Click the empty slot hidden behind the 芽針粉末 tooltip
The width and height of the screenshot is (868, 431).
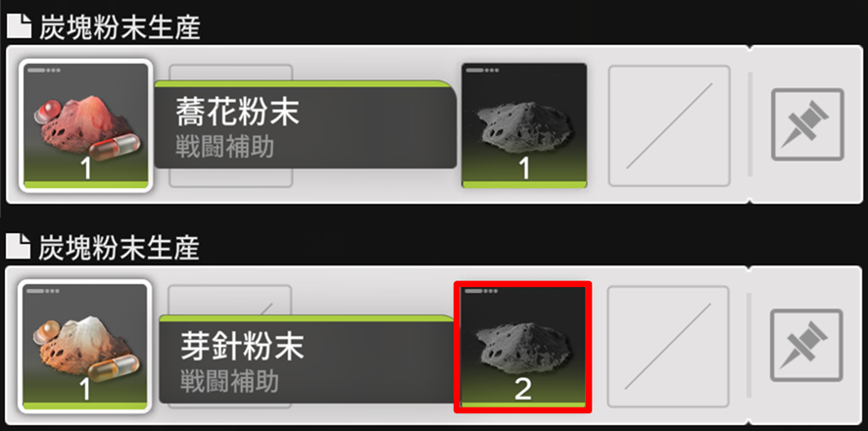229,347
